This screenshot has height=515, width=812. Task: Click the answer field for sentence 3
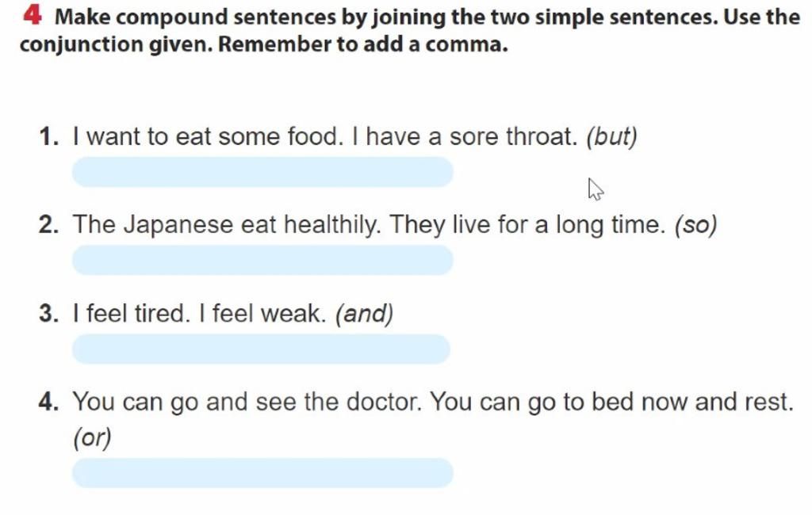point(261,349)
